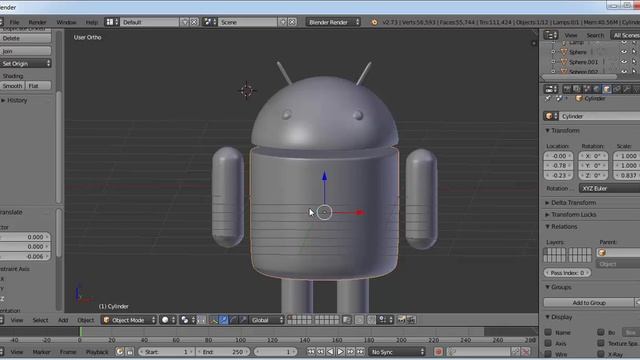Click the snap element selector icon
640x360 pixels.
pos(384,320)
